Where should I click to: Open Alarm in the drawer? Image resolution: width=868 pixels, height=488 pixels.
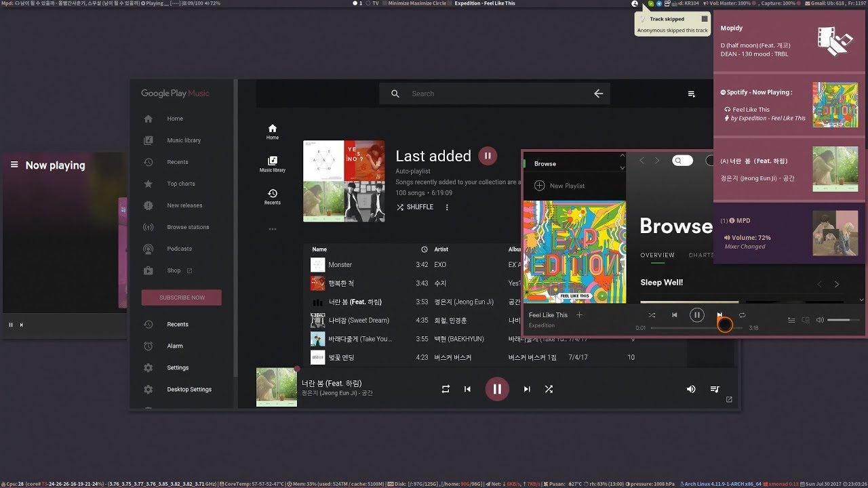coord(175,346)
